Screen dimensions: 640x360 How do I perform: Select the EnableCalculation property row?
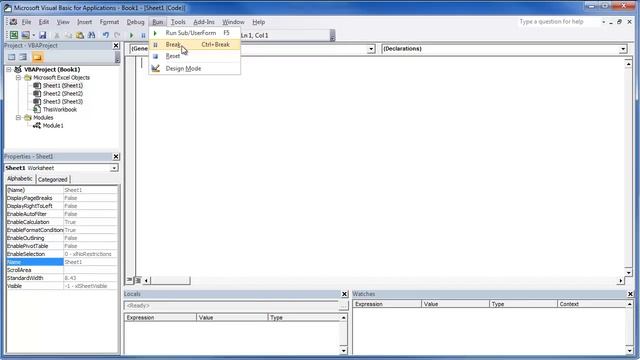tap(62, 222)
